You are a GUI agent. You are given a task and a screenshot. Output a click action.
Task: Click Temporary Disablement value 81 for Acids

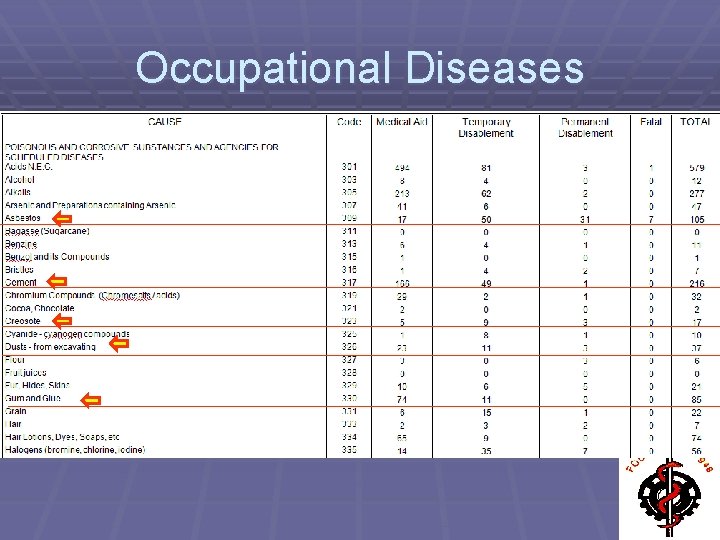click(486, 168)
